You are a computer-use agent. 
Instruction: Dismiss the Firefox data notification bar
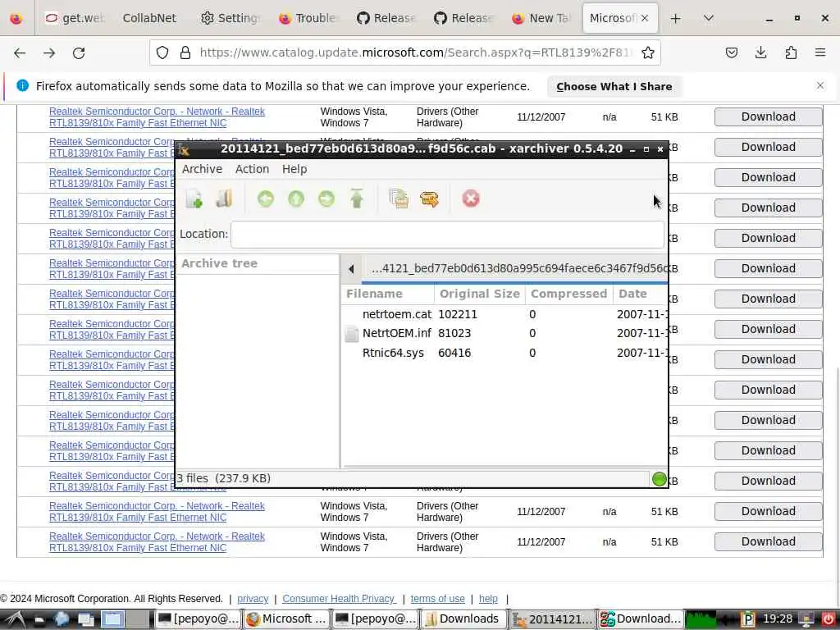pyautogui.click(x=820, y=85)
